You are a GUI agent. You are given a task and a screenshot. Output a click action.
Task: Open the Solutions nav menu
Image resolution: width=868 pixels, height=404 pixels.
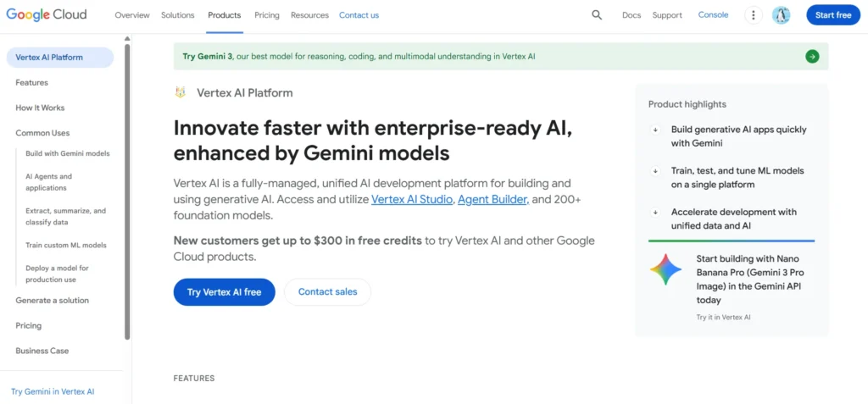[178, 15]
